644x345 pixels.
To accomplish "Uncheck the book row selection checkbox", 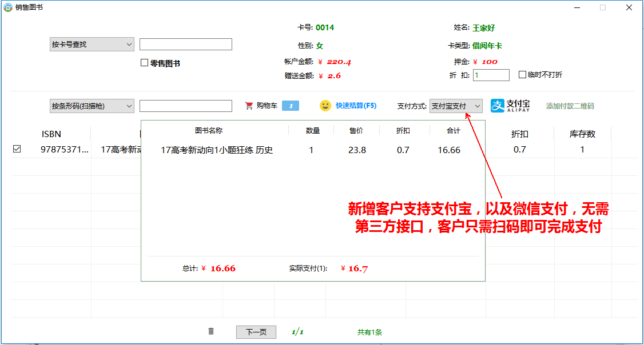I will (17, 149).
